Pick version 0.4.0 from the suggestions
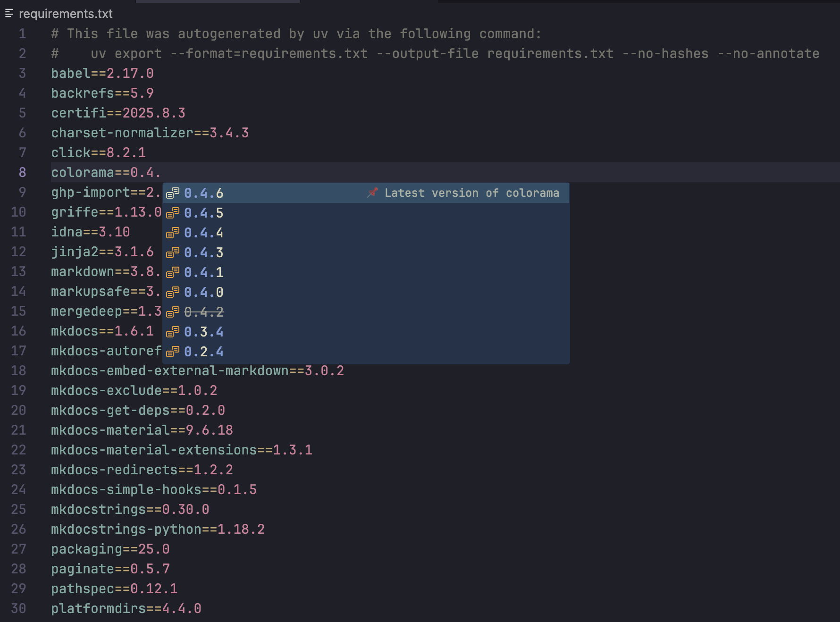 366,292
